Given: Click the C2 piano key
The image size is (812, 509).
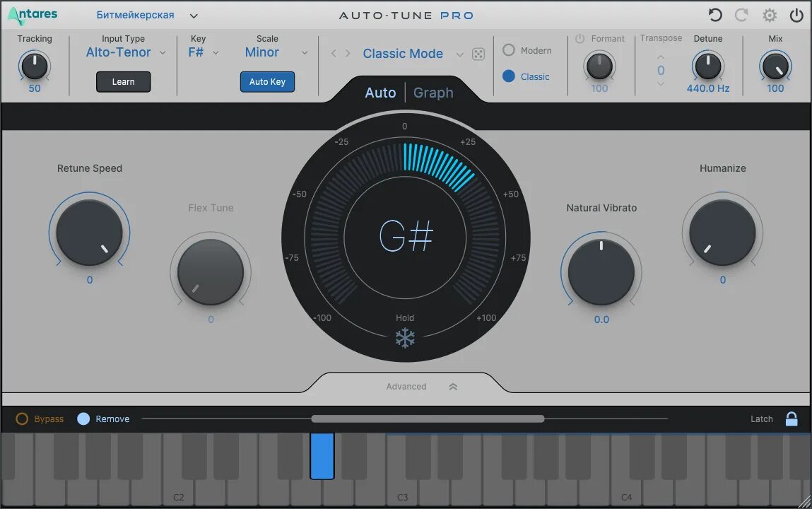Looking at the screenshot, I should pos(178,492).
